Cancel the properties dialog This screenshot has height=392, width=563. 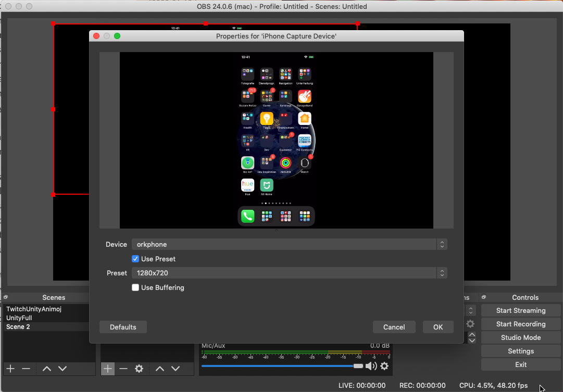394,327
